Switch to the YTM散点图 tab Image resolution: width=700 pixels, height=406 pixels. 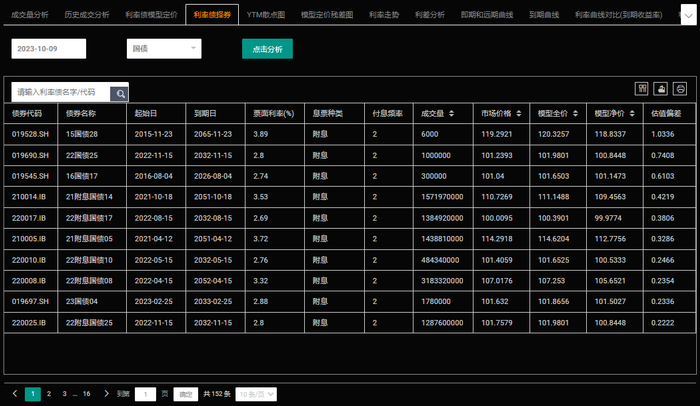pos(266,15)
